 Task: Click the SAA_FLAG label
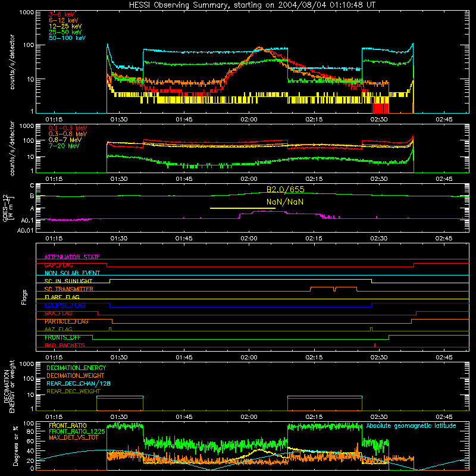tap(58, 314)
